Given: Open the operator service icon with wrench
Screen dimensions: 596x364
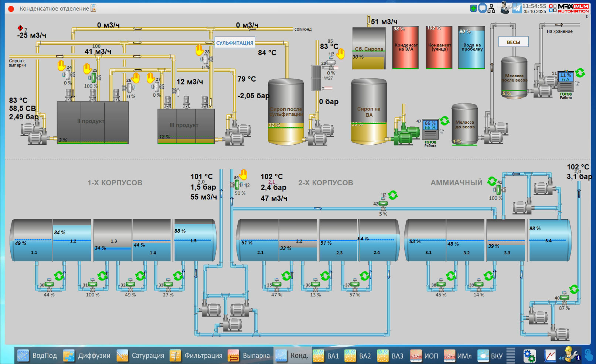Looking at the screenshot, I should (504, 8).
